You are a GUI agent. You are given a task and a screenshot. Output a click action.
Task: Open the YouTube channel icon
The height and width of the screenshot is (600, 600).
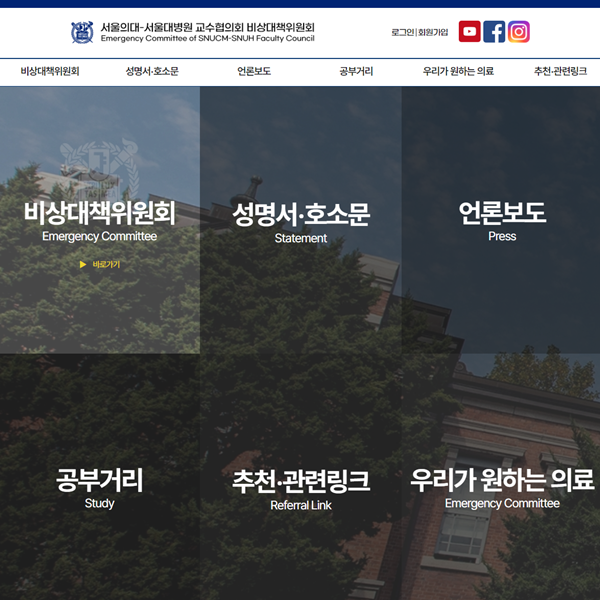tap(470, 32)
